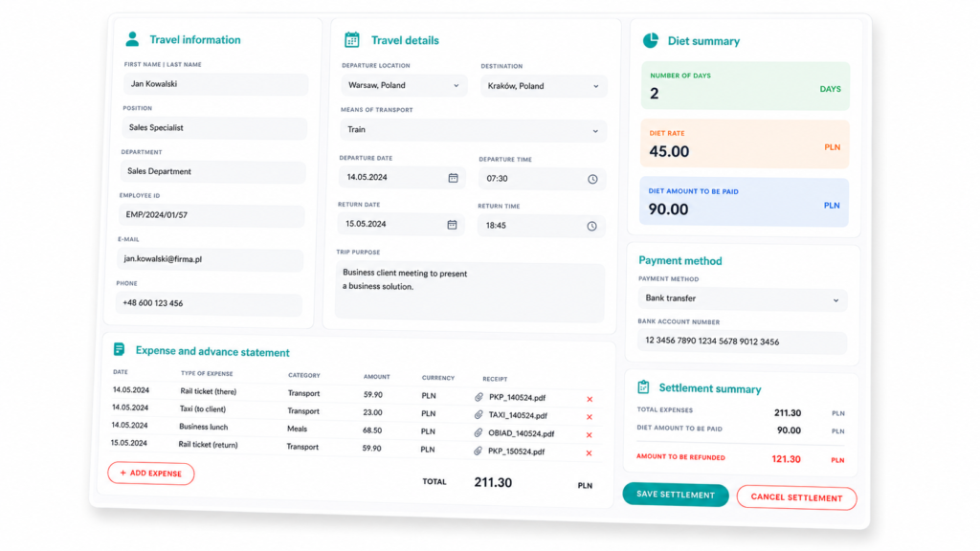Expand the Departure location dropdown
Screen dimensions: 980x551
tap(403, 85)
